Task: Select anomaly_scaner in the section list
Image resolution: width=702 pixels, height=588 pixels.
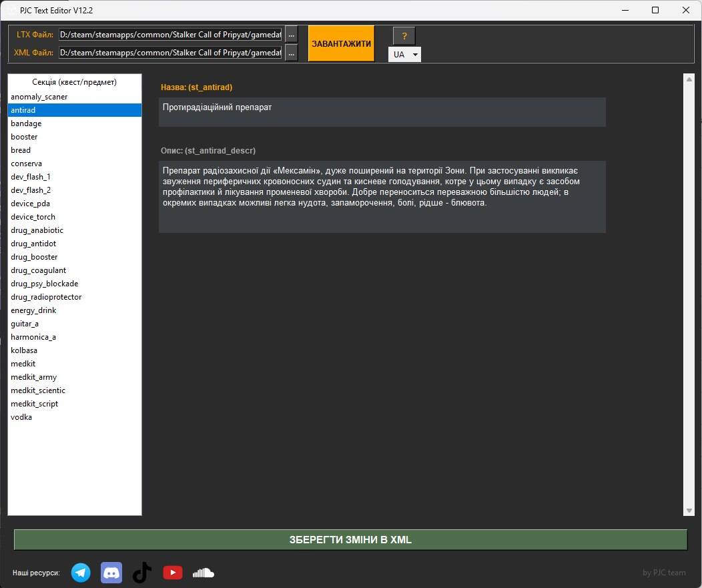Action: [39, 97]
